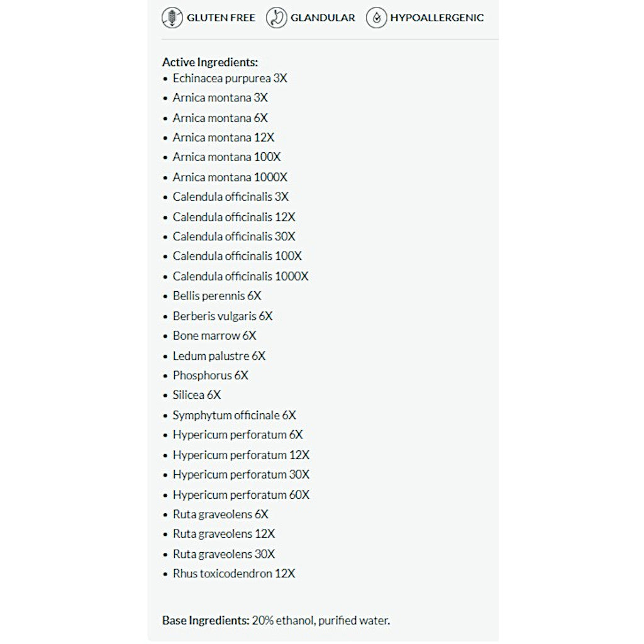644x644 pixels.
Task: Click the hypoallergenic droplet icon
Action: [376, 18]
